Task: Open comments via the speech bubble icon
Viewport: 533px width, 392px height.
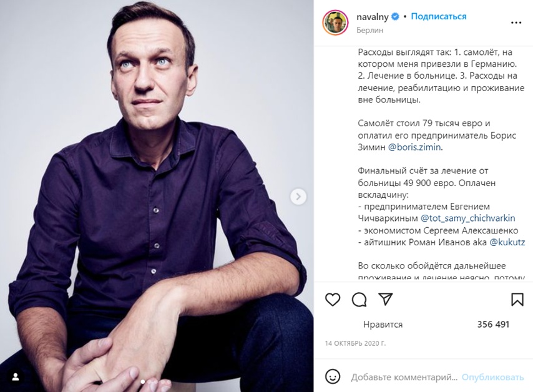Action: [359, 300]
